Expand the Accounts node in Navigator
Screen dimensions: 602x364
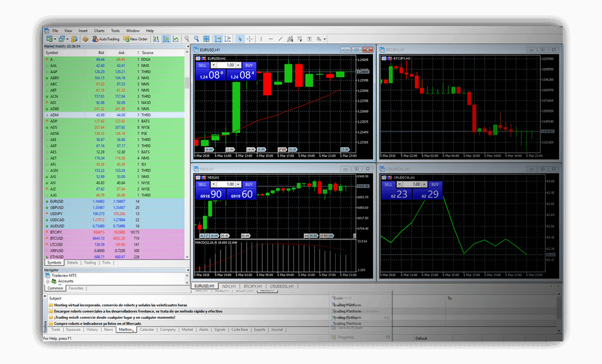click(x=47, y=281)
